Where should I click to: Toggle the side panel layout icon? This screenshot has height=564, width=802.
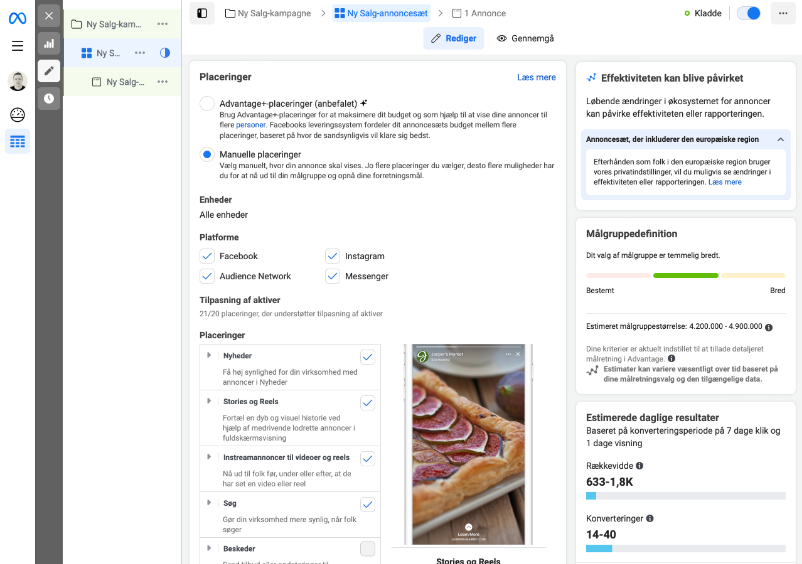(x=202, y=13)
